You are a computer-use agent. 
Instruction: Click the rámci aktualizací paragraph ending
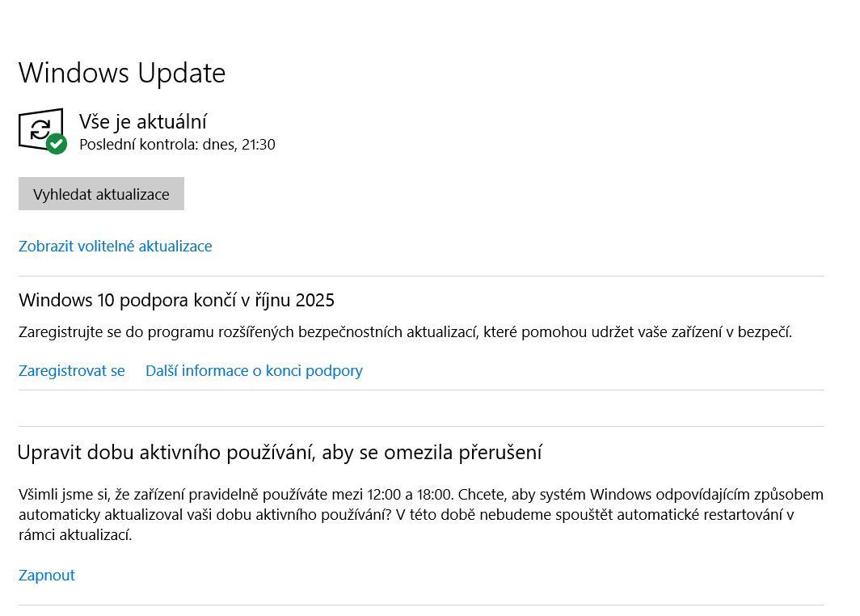click(x=74, y=534)
